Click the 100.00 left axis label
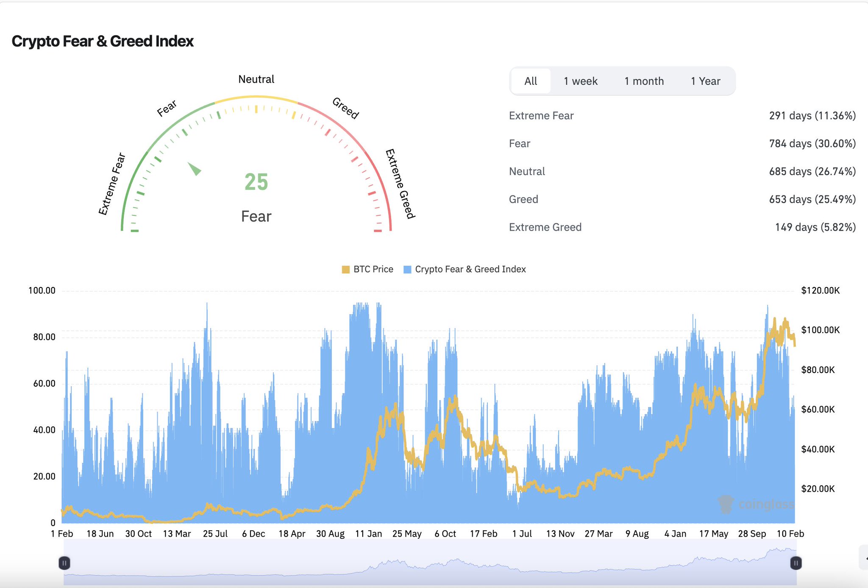 [x=42, y=291]
